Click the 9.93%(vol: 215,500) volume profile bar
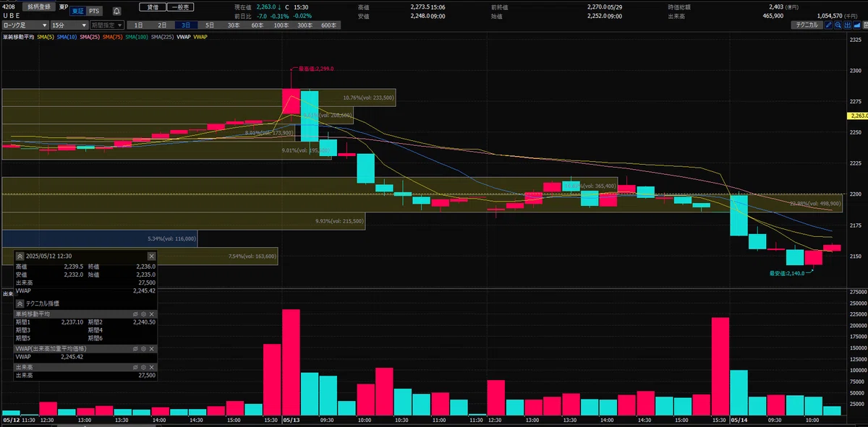 (x=183, y=220)
